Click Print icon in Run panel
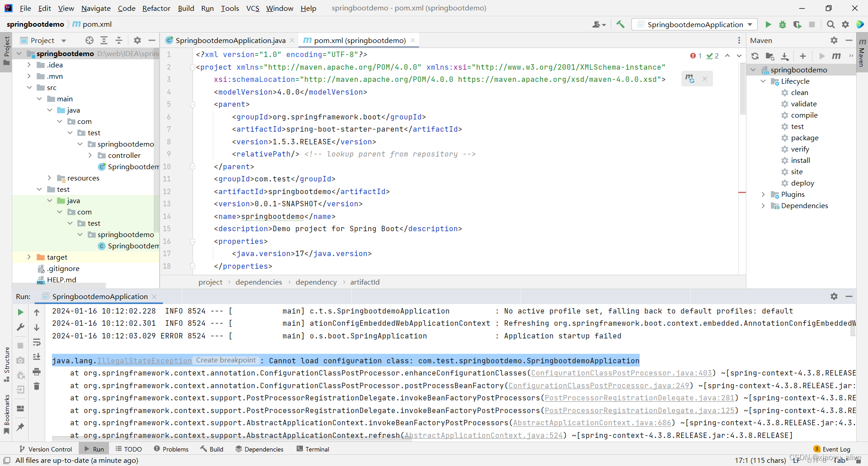 click(x=37, y=371)
